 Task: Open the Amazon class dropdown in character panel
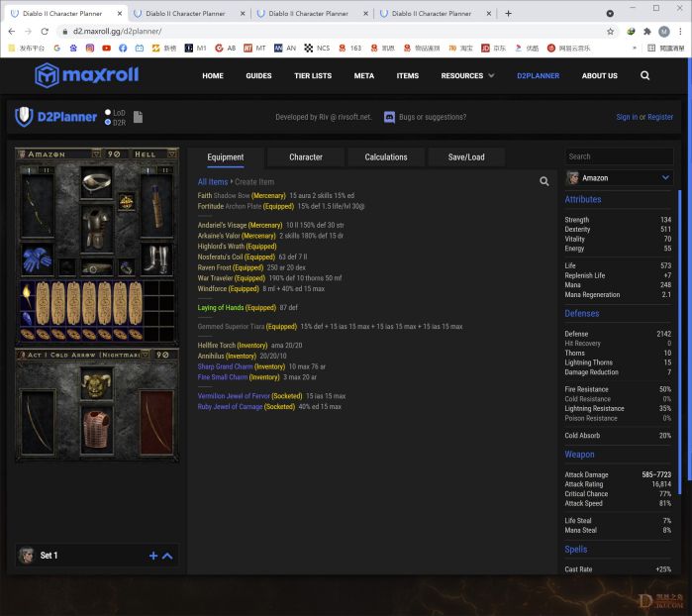click(x=96, y=154)
